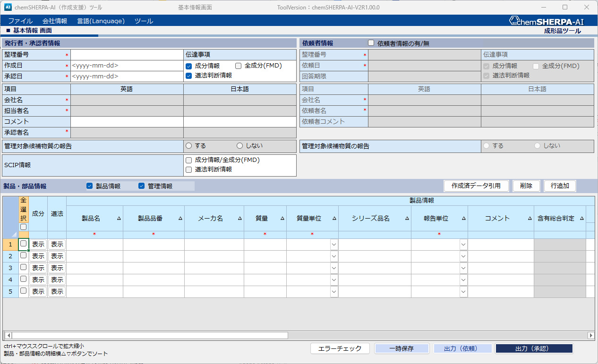Image resolution: width=598 pixels, height=364 pixels.
Task: Click 一時保存 to save temporarily
Action: 402,348
